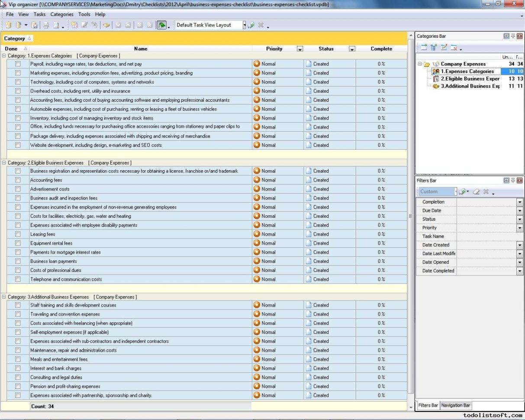Open the Date Created filter dropdown
525x420 pixels.
tap(519, 245)
